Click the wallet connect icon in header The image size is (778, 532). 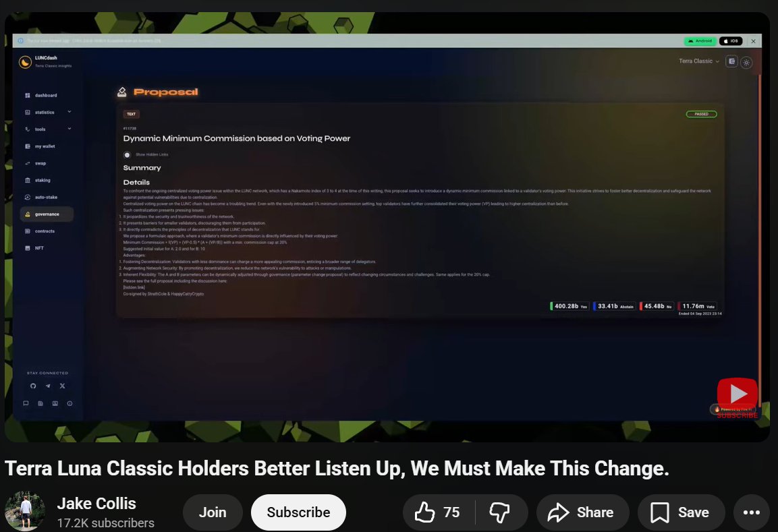click(731, 61)
